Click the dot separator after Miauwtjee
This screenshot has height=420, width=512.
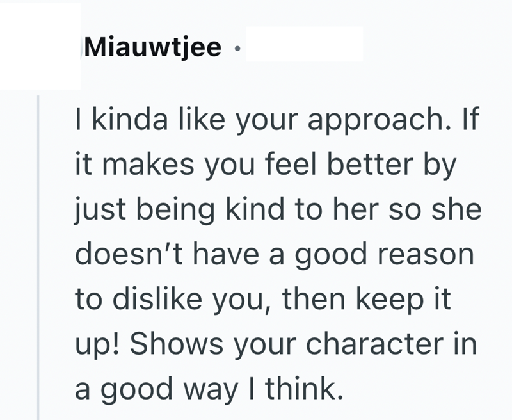click(236, 48)
